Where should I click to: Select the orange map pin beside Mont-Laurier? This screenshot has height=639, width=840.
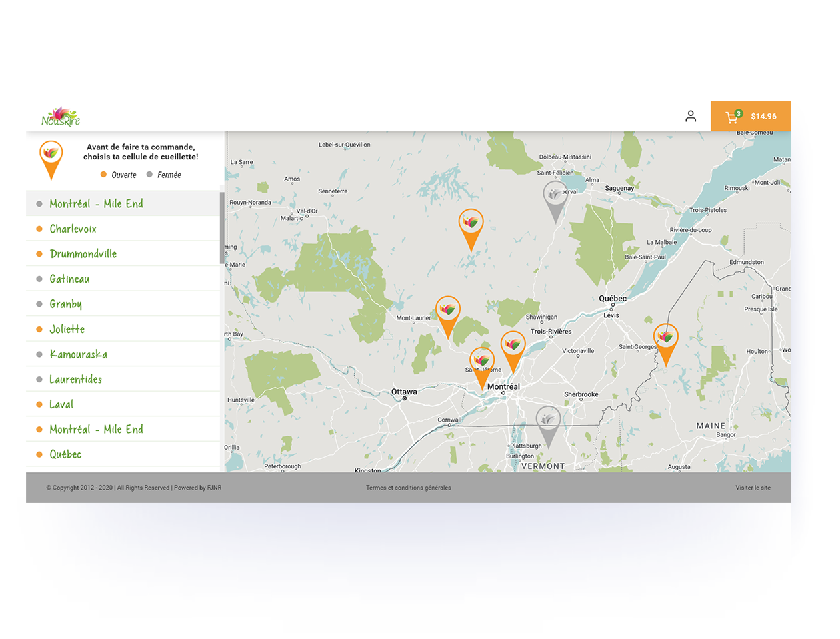(x=448, y=317)
